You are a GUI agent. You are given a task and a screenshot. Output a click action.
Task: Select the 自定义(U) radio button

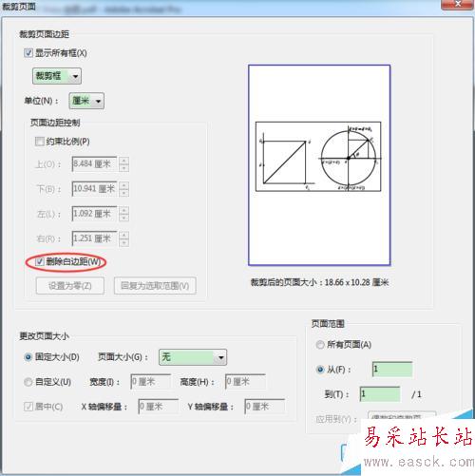28,382
